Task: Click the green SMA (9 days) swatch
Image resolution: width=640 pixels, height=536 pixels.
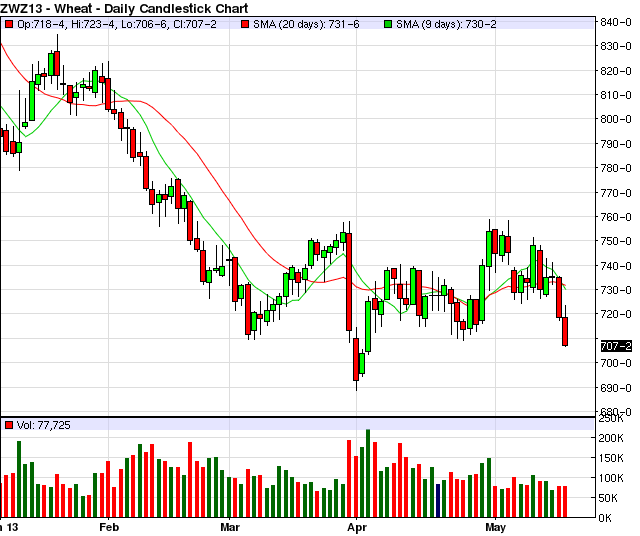Action: pos(388,24)
